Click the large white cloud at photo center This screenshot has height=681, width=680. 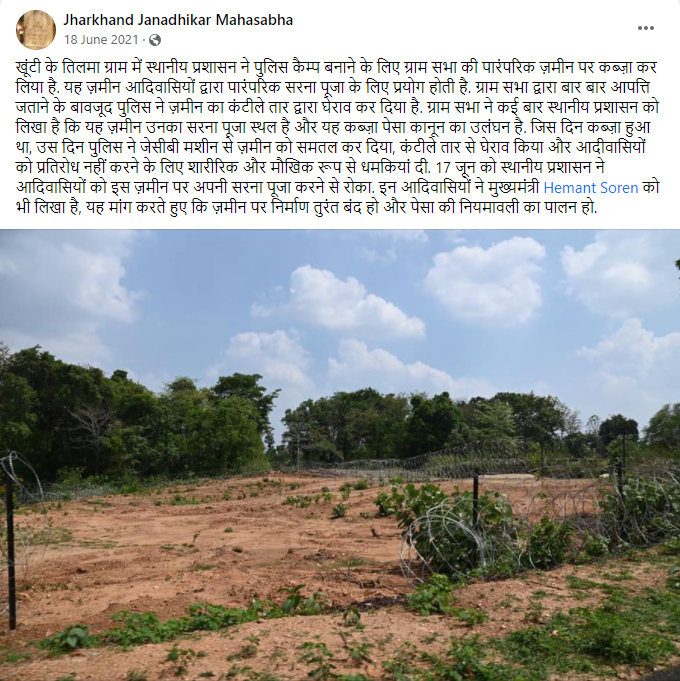click(347, 302)
